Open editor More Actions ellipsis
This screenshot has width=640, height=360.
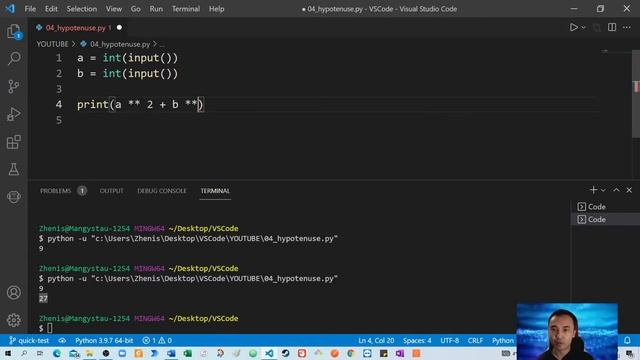point(627,27)
